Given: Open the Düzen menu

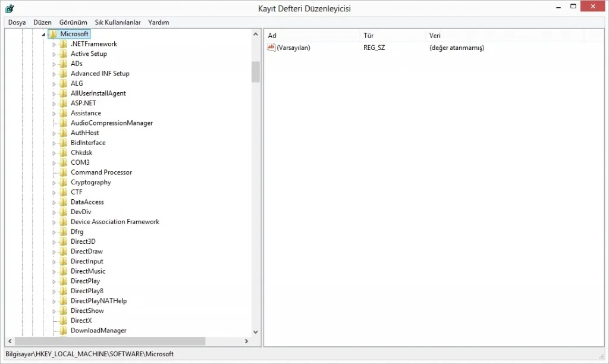Looking at the screenshot, I should point(42,23).
